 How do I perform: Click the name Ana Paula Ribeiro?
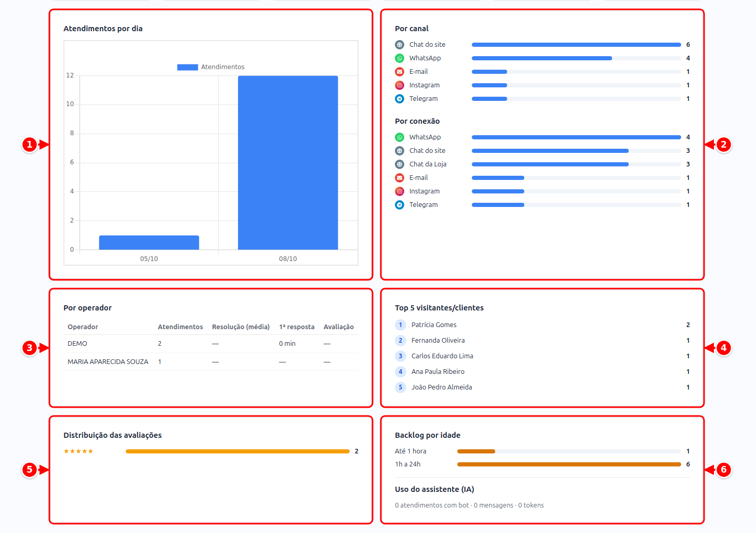tap(438, 372)
